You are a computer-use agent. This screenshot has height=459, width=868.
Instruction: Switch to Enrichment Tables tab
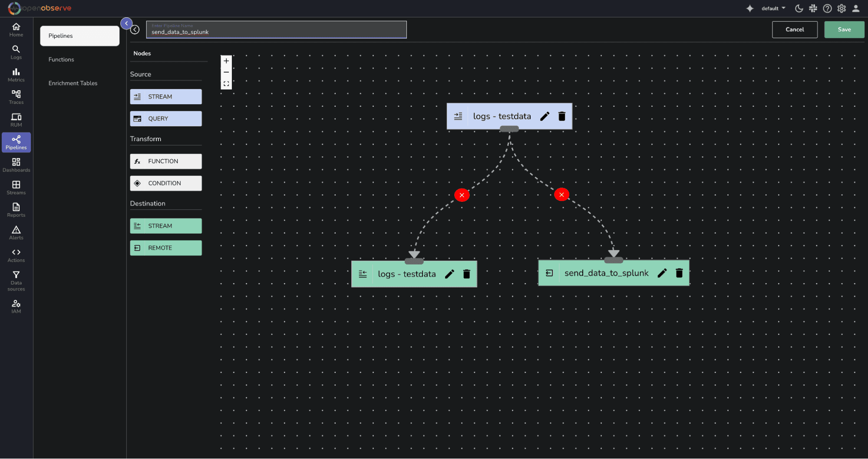[x=73, y=83]
